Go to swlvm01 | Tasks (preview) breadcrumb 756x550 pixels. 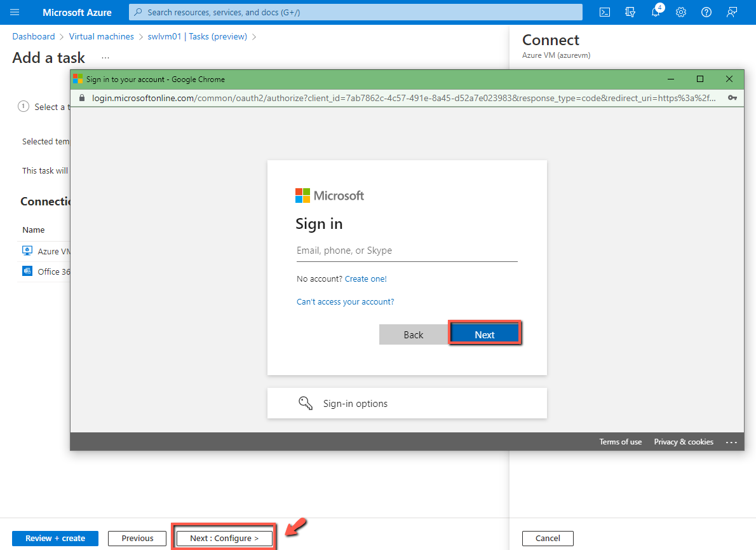pyautogui.click(x=197, y=37)
